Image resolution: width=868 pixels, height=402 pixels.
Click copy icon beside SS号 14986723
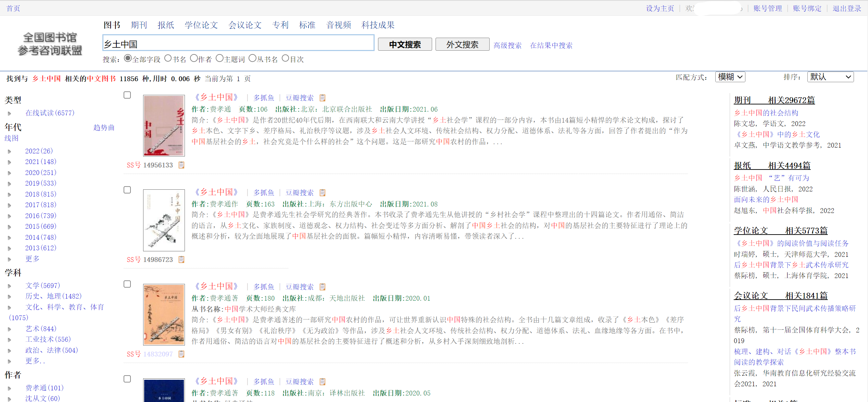coord(181,260)
